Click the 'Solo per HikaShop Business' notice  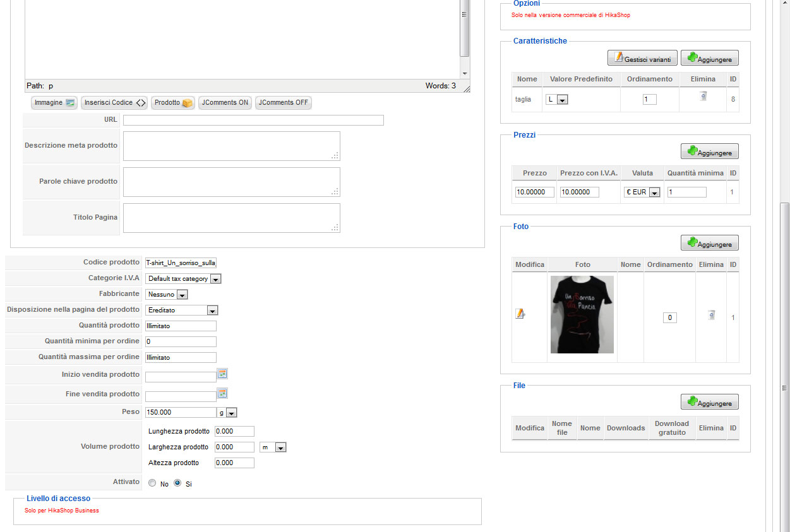click(x=62, y=511)
